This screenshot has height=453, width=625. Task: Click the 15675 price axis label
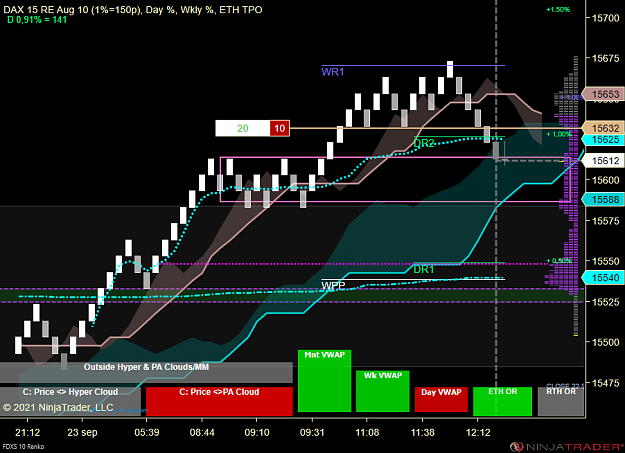tap(605, 58)
